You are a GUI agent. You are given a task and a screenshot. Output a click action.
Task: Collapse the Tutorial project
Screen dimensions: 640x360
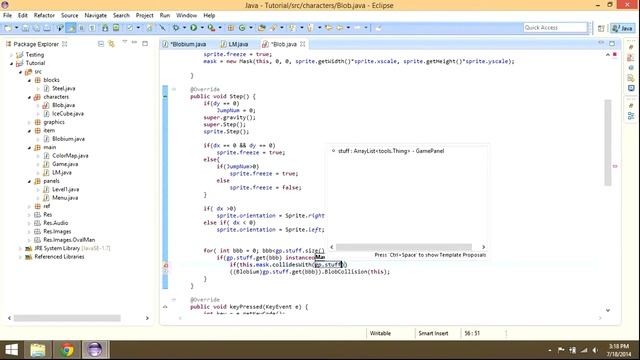11,63
